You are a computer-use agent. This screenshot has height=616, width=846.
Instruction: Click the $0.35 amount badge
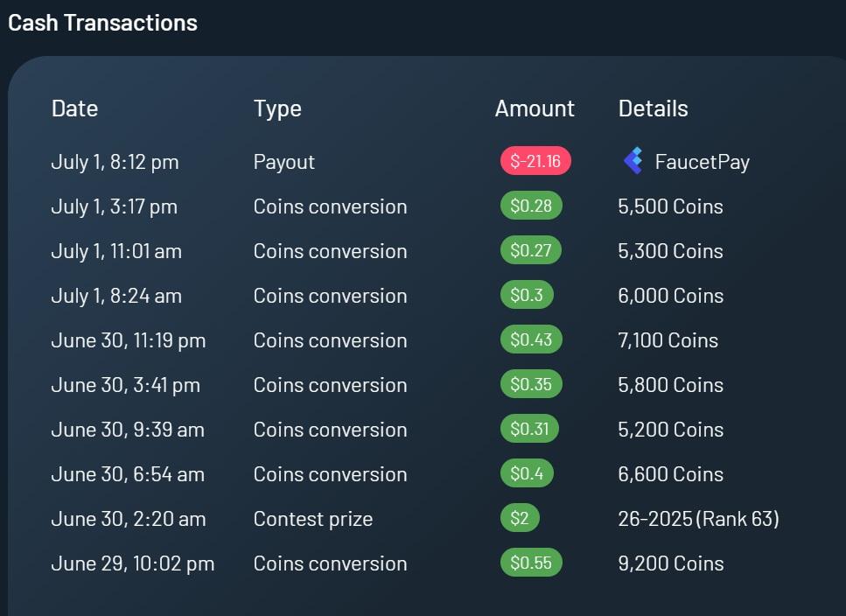point(531,385)
